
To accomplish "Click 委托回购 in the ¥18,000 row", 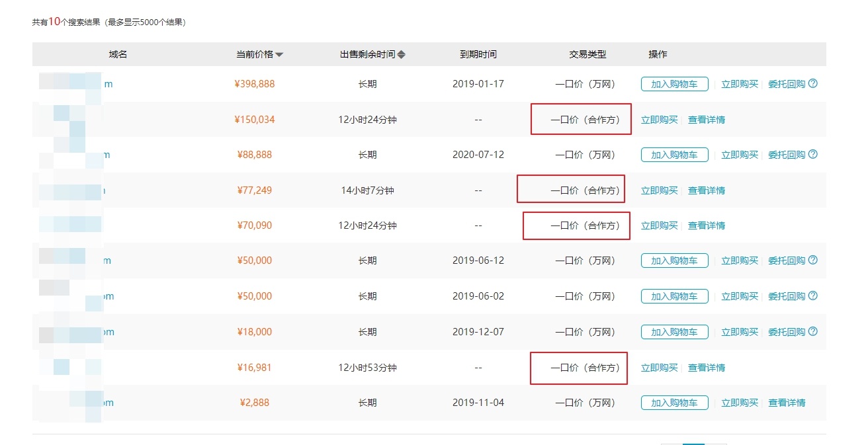I will (x=786, y=332).
